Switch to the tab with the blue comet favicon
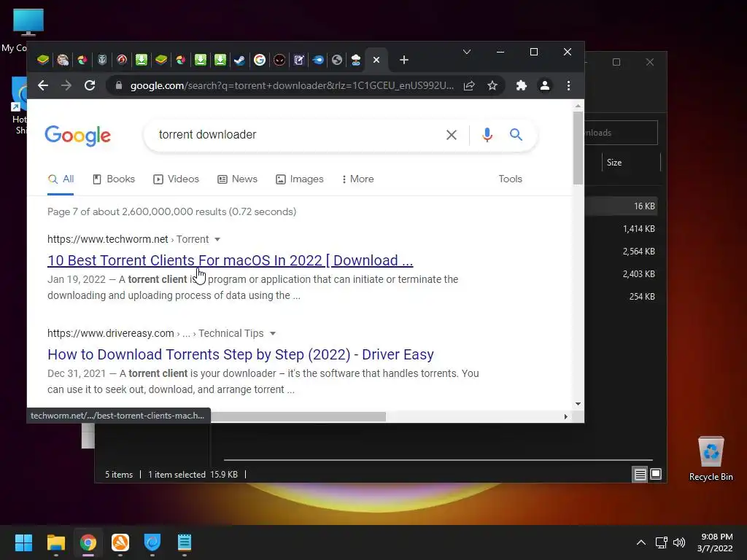The height and width of the screenshot is (560, 747). click(x=318, y=60)
